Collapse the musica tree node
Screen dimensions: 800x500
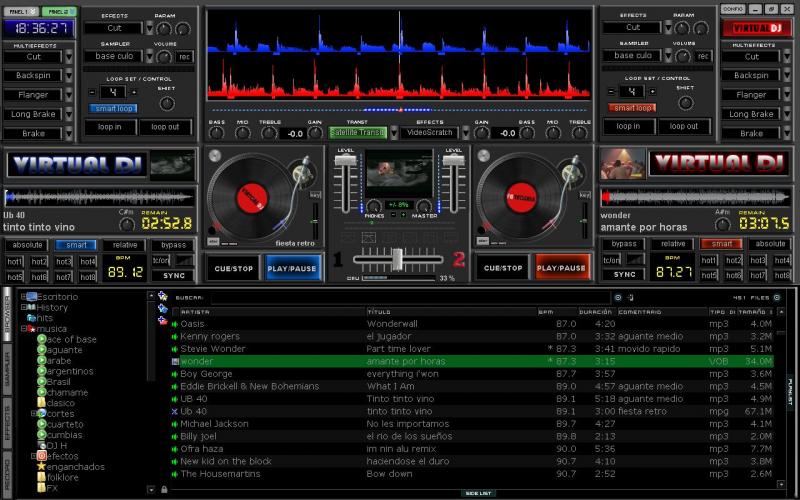(23, 329)
